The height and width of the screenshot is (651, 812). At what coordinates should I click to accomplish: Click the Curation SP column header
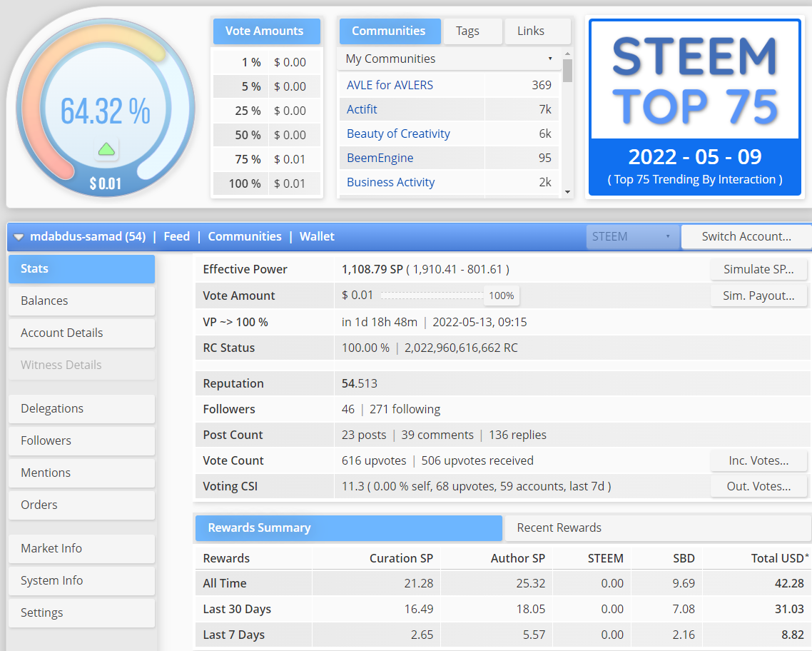pyautogui.click(x=401, y=558)
